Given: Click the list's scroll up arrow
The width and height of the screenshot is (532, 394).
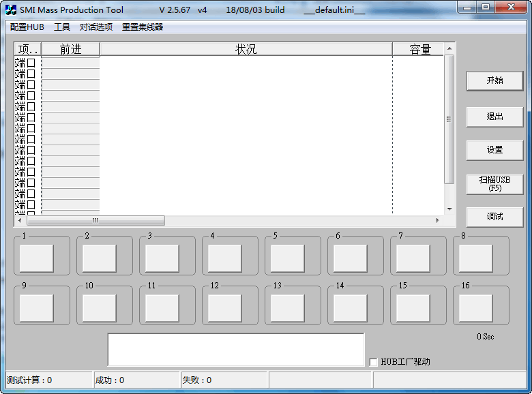Looking at the screenshot, I should pos(449,49).
